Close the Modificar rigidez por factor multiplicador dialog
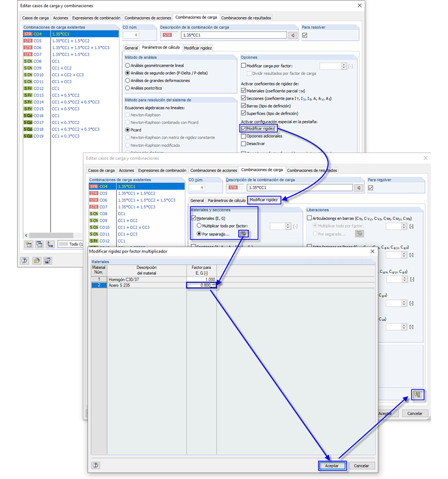This screenshot has height=479, width=448. coord(373,251)
